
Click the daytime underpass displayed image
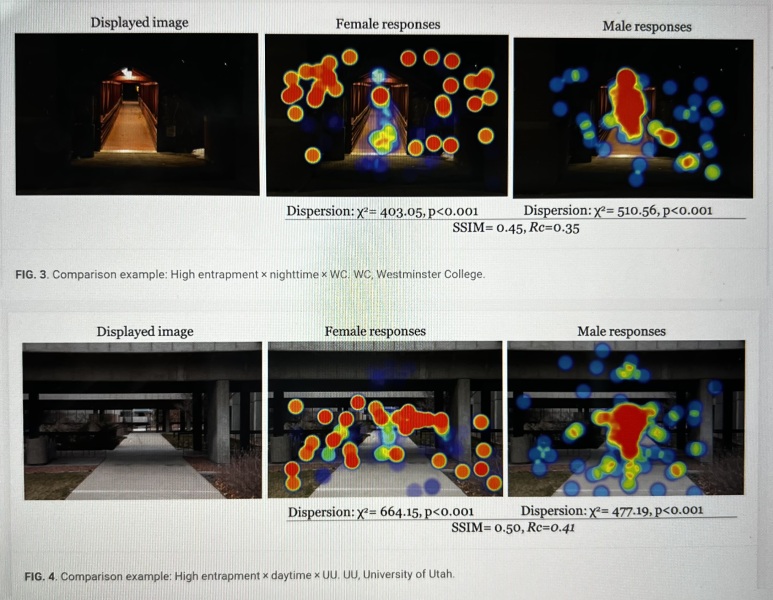141,420
